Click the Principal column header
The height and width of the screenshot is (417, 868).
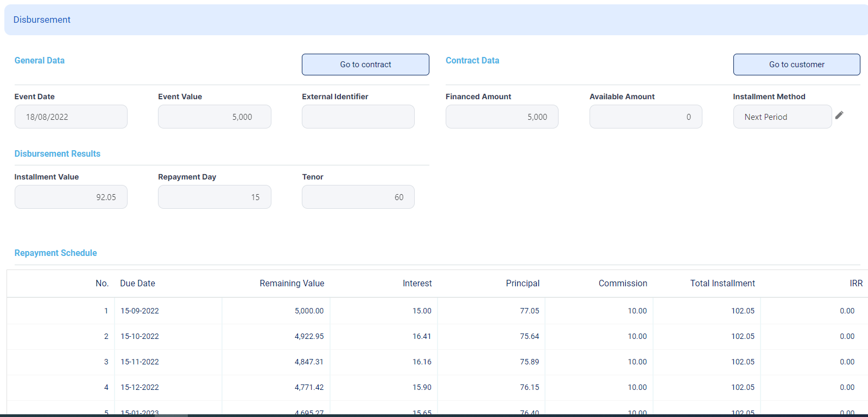pos(522,283)
